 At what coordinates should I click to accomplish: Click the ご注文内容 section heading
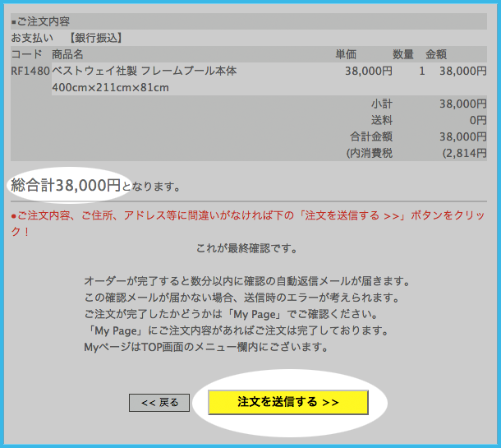point(42,22)
